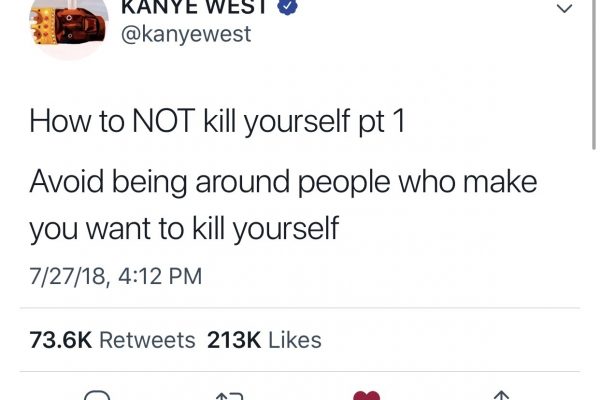Tap the retweet arrows icon
This screenshot has height=400, width=600.
(230, 396)
